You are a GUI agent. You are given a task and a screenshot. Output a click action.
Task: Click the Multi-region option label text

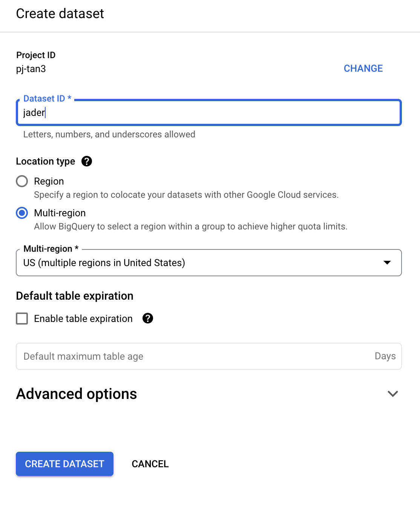click(60, 213)
